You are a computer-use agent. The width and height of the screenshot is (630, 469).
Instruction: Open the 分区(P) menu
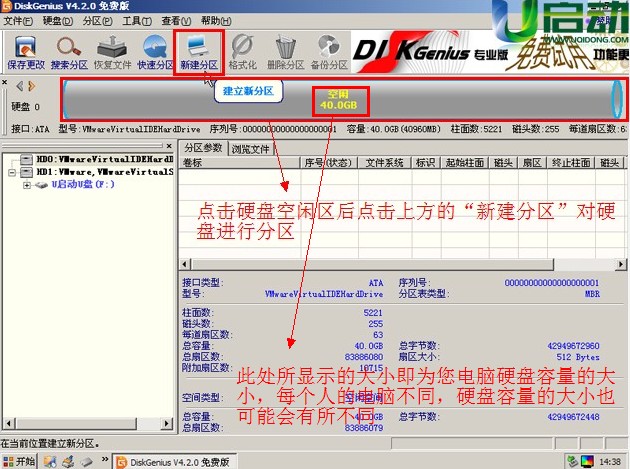coord(97,20)
